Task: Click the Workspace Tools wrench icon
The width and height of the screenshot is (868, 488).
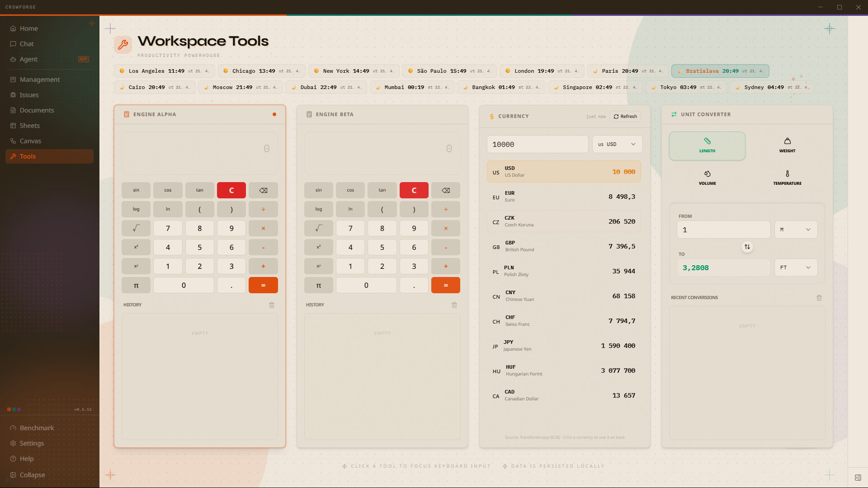Action: [123, 44]
